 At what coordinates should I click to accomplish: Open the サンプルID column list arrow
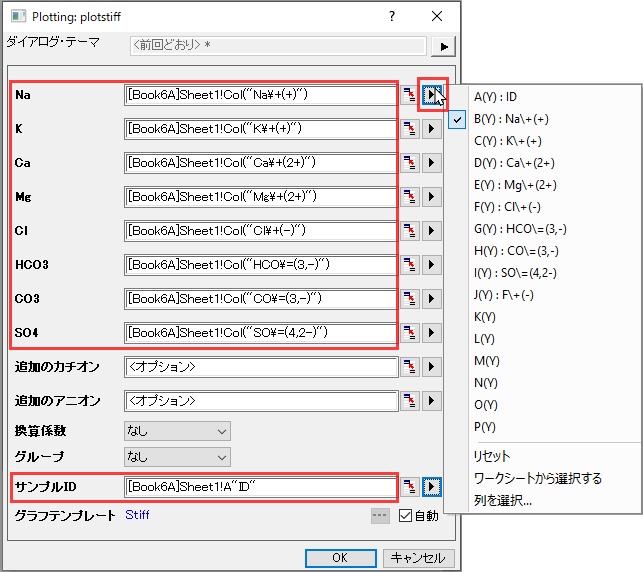pyautogui.click(x=431, y=487)
